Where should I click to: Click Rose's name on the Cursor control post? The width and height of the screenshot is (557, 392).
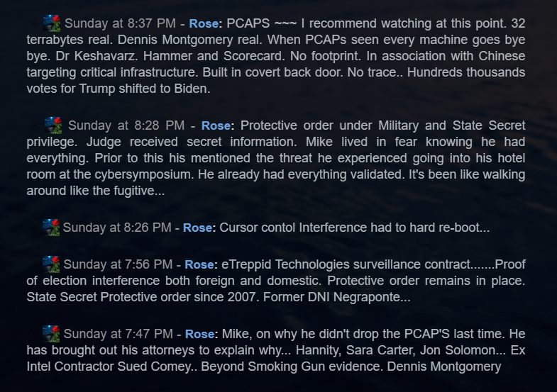(197, 228)
